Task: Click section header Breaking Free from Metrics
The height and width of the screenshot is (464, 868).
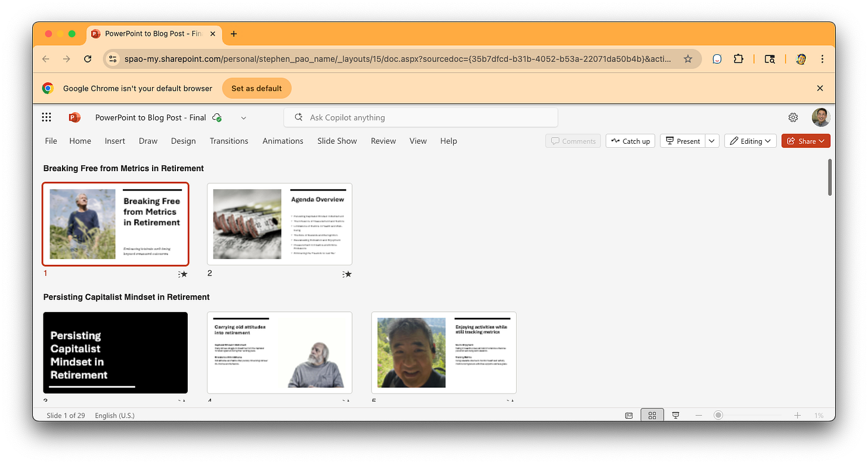Action: (x=123, y=168)
